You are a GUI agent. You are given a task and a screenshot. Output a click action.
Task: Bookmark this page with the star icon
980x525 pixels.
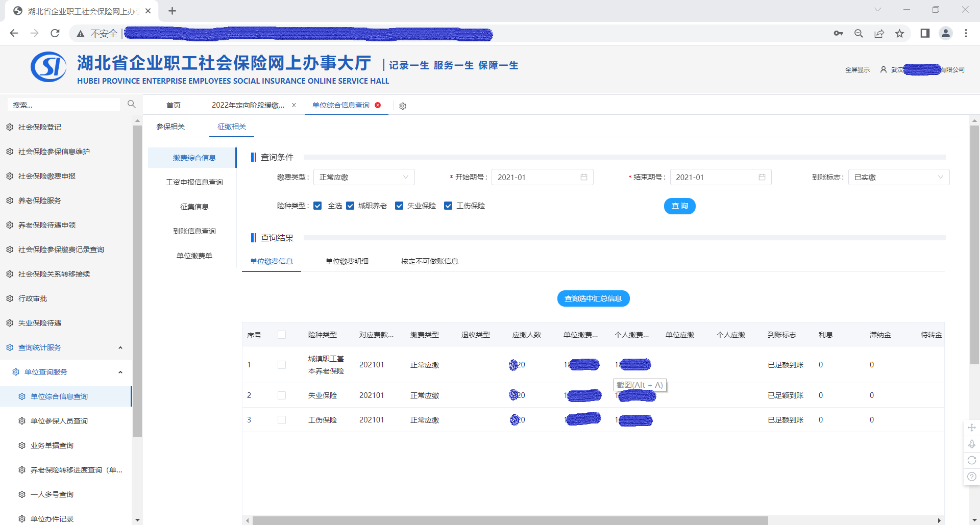pyautogui.click(x=899, y=33)
